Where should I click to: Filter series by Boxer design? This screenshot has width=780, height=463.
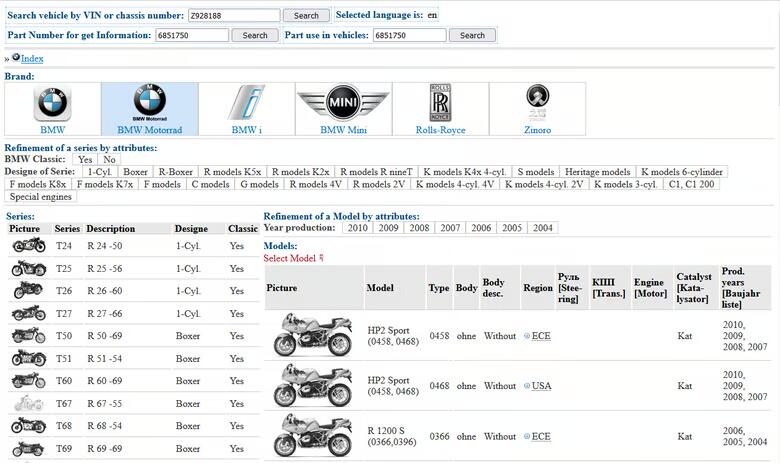pos(135,172)
